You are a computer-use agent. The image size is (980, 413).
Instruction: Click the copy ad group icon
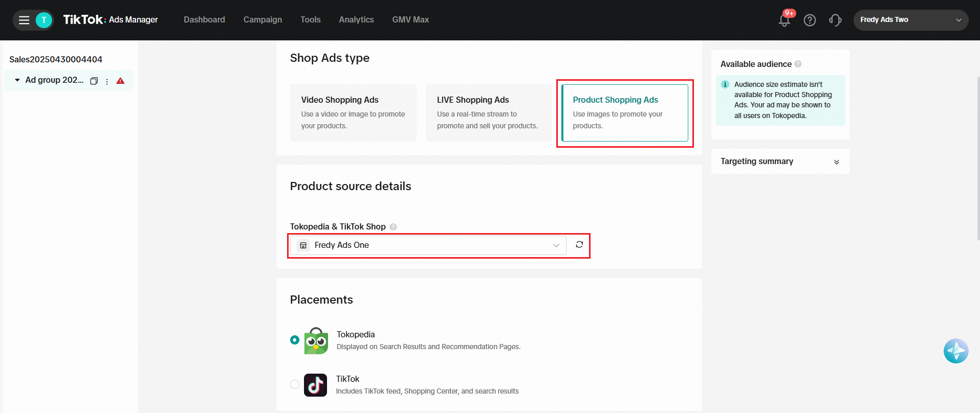click(94, 81)
